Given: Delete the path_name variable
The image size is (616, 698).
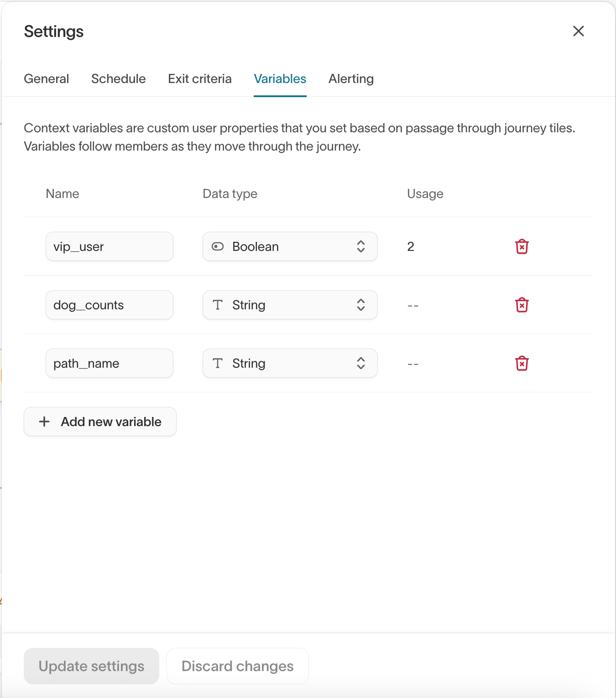Looking at the screenshot, I should (522, 363).
